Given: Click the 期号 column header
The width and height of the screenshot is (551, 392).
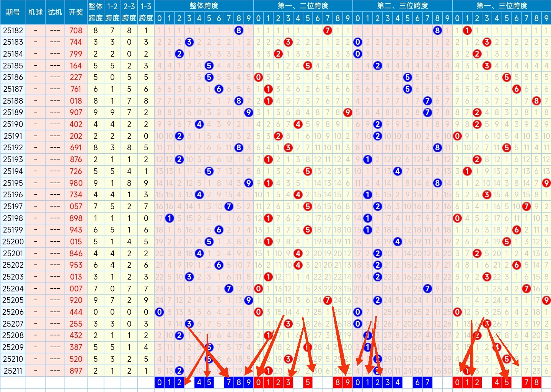Looking at the screenshot, I should click(13, 12).
